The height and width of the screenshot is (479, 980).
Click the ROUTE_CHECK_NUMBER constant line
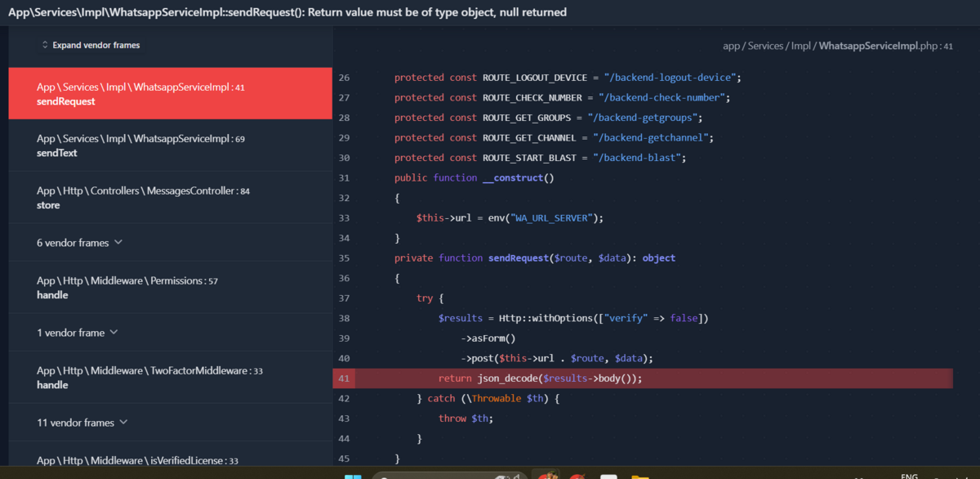[x=561, y=98]
